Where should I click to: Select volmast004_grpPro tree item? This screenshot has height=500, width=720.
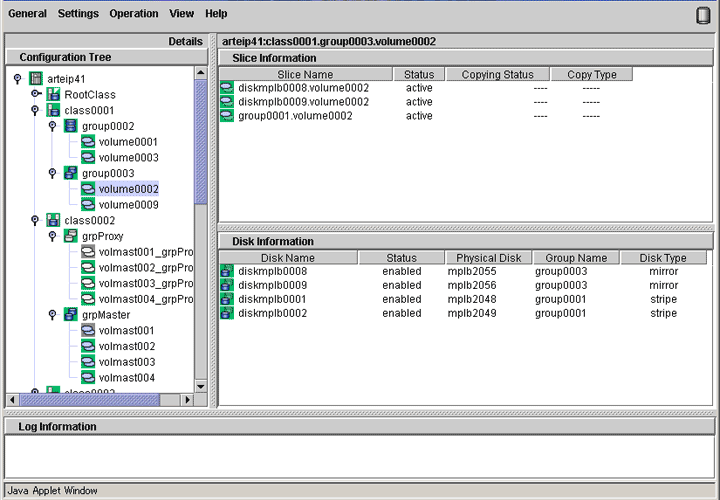click(146, 299)
